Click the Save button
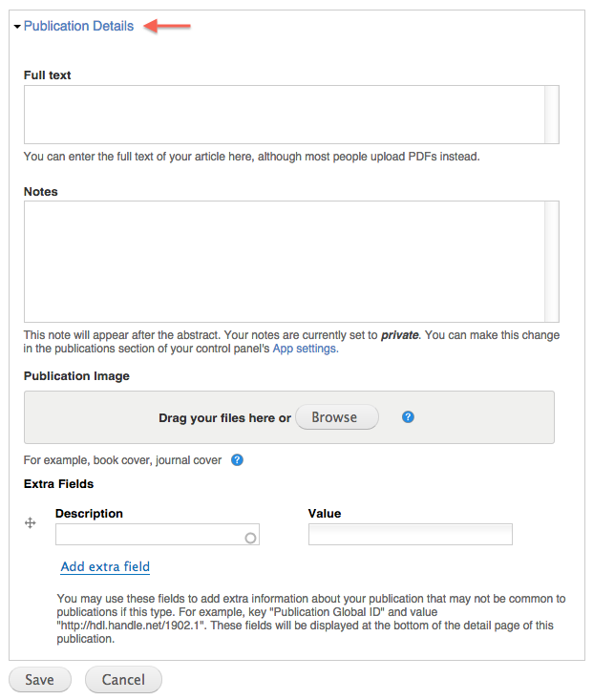This screenshot has width=593, height=700. click(40, 679)
